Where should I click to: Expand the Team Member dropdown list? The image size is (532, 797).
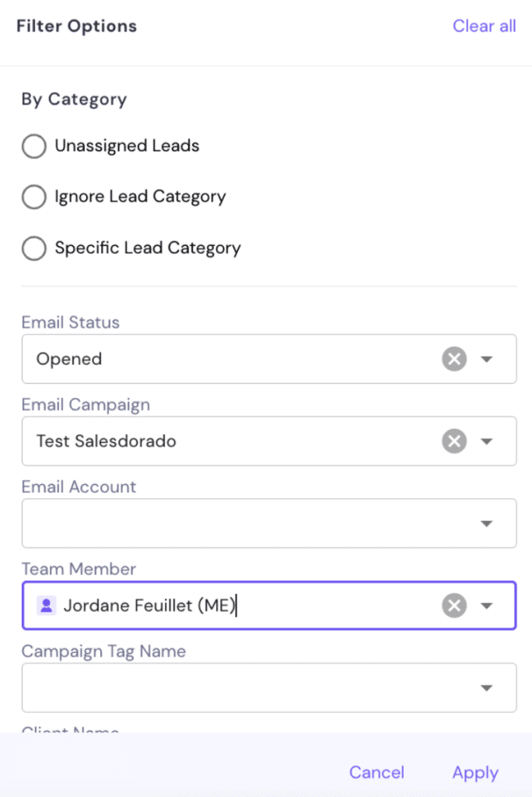(488, 606)
